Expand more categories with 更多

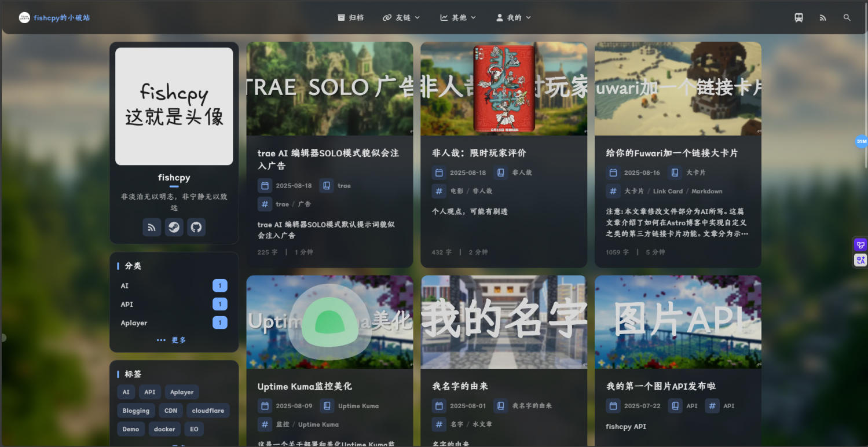tap(171, 340)
